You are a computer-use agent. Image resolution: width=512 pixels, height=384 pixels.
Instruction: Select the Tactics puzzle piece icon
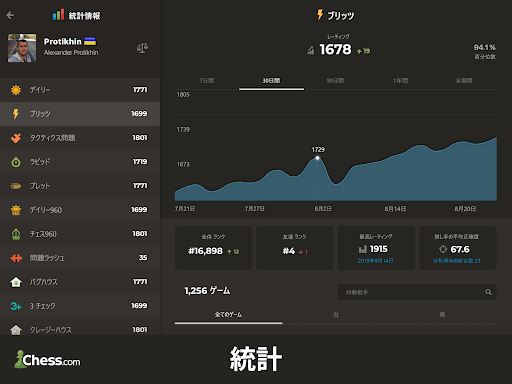[x=16, y=138]
